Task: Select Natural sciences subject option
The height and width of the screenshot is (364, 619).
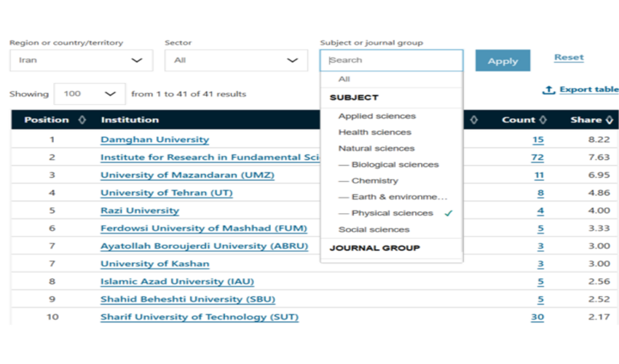Action: click(x=376, y=149)
